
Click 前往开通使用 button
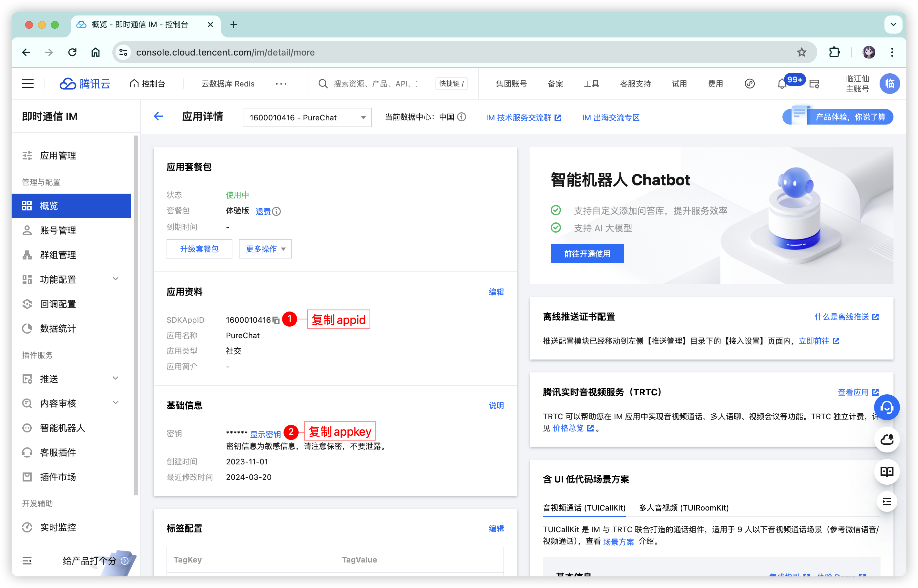point(587,254)
